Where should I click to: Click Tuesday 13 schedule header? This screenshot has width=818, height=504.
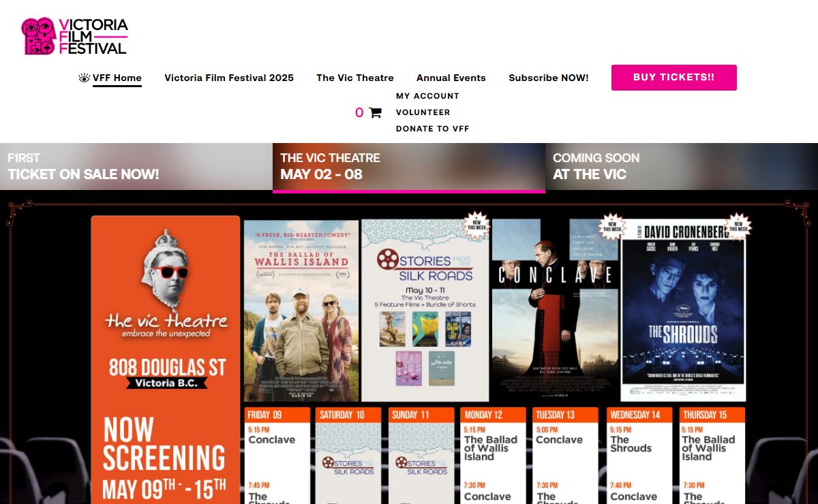pos(566,415)
